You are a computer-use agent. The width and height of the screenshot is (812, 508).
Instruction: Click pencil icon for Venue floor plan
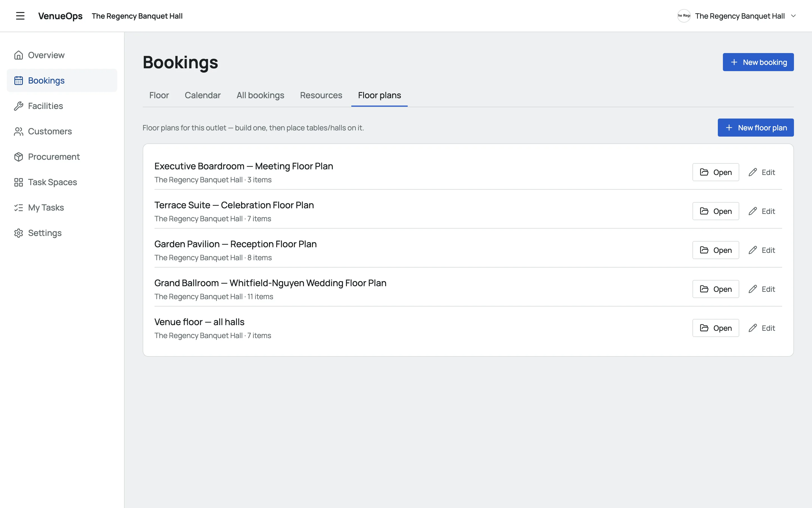pyautogui.click(x=753, y=328)
